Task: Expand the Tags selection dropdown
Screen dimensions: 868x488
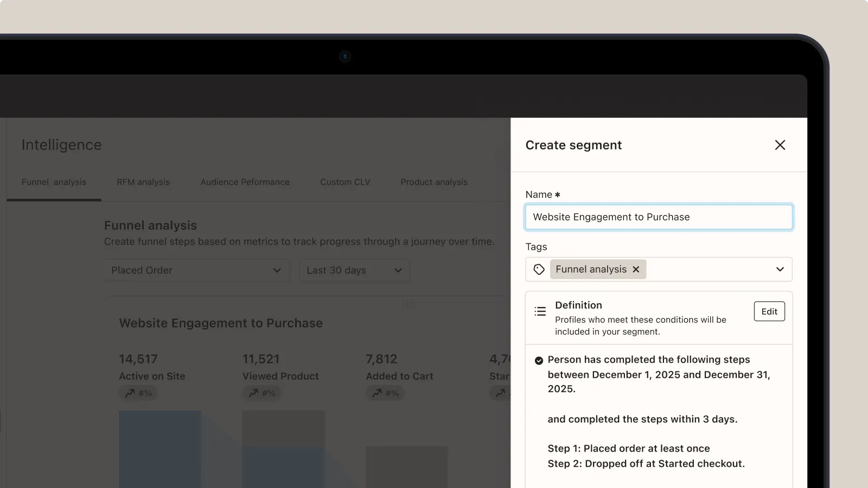Action: click(x=780, y=269)
